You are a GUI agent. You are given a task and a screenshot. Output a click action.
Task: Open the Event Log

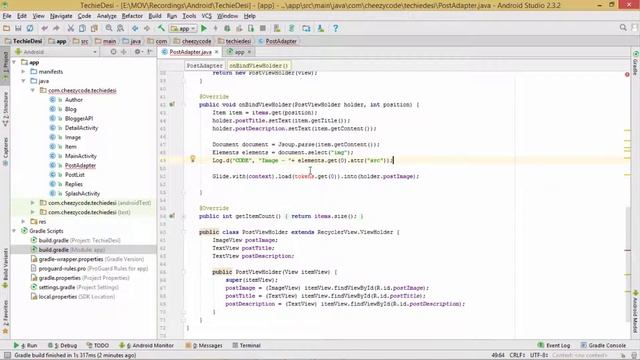pyautogui.click(x=554, y=345)
